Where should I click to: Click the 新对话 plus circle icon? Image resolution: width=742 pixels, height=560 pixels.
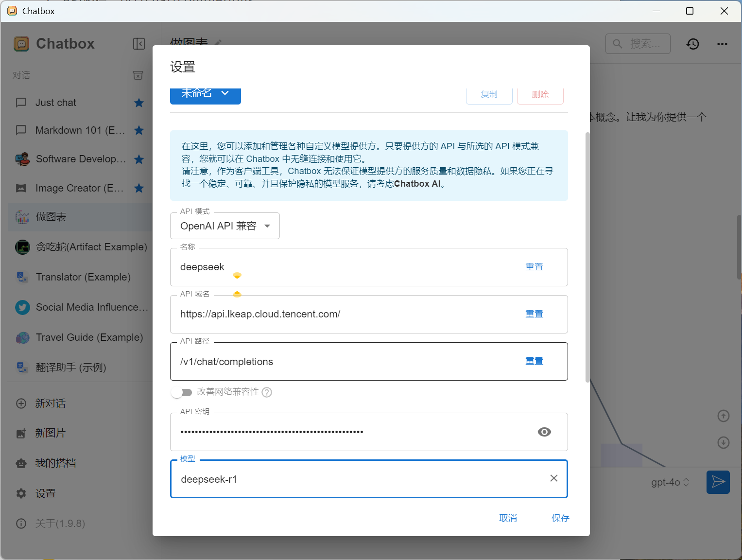[x=21, y=403]
